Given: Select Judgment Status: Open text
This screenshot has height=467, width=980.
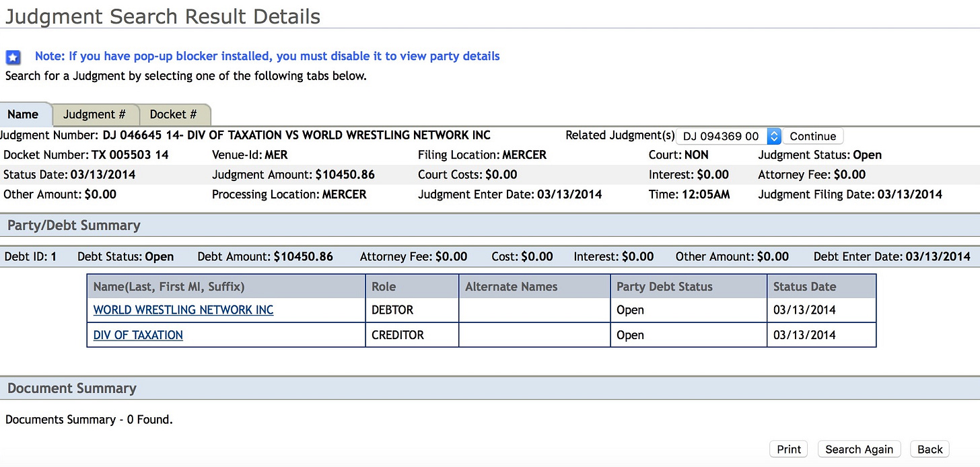Looking at the screenshot, I should [820, 155].
